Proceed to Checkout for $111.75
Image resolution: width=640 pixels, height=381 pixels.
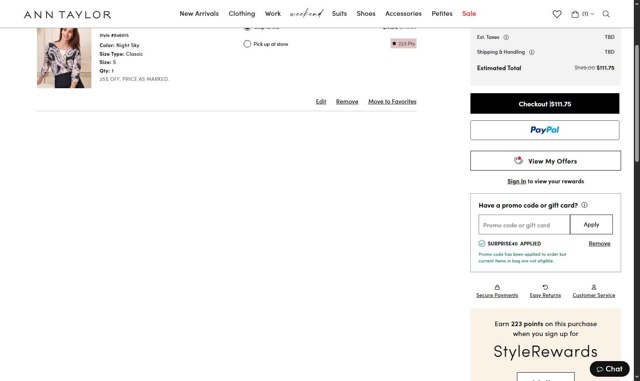click(x=544, y=104)
